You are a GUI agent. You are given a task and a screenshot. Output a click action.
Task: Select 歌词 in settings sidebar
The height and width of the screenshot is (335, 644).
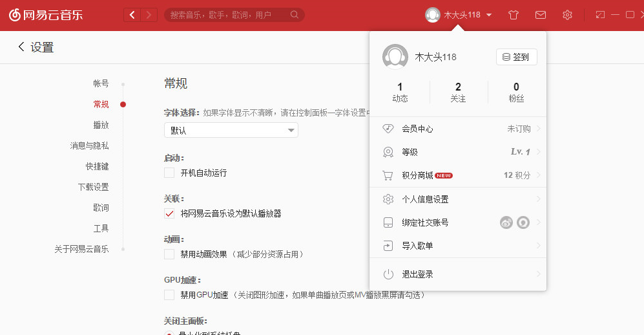click(101, 208)
